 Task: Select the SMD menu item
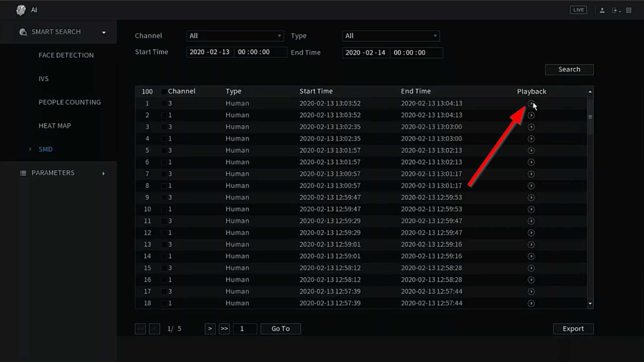[46, 149]
